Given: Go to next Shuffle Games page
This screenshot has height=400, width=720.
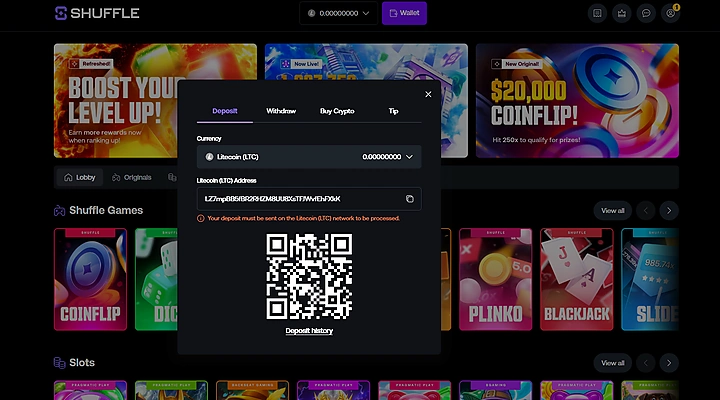Looking at the screenshot, I should coord(669,211).
